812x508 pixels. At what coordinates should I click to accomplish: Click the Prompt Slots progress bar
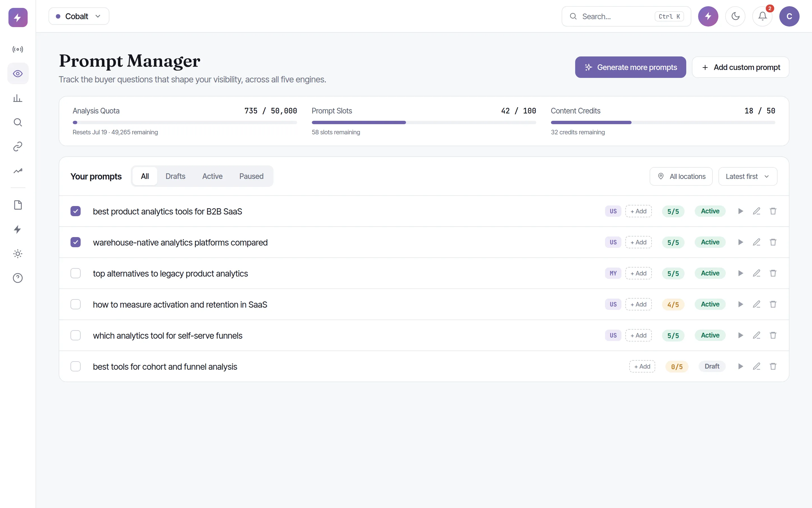[424, 123]
